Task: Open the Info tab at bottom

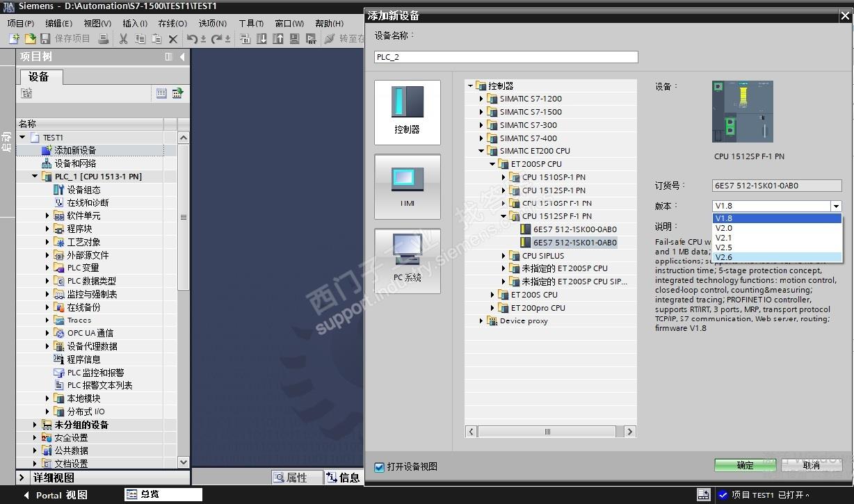Action: point(343,478)
